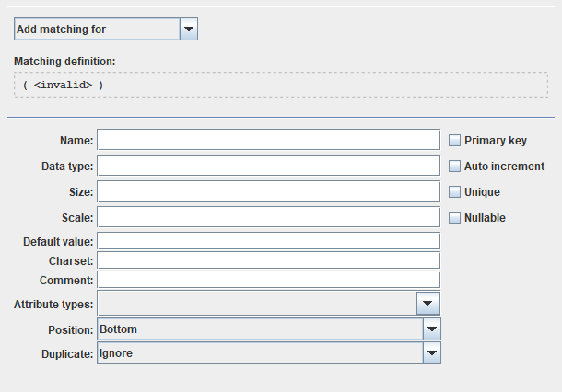The height and width of the screenshot is (392, 562).
Task: Select the Size input box
Action: click(x=268, y=191)
